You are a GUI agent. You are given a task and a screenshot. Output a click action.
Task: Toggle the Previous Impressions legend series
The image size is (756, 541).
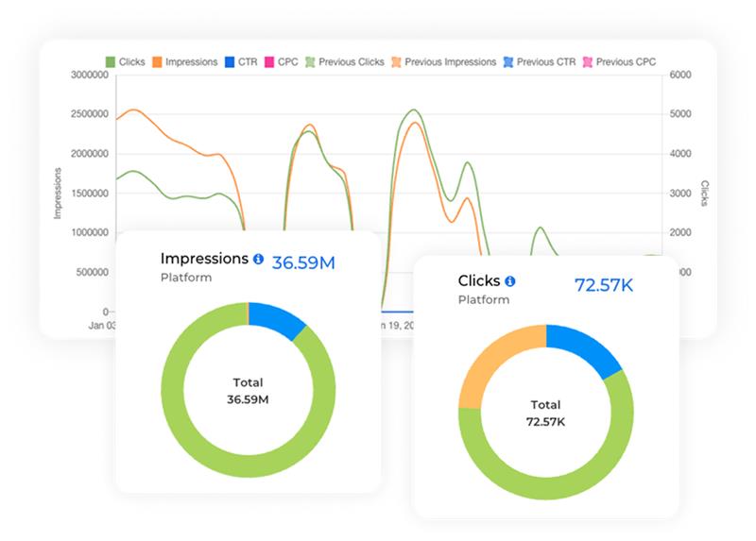tap(443, 62)
